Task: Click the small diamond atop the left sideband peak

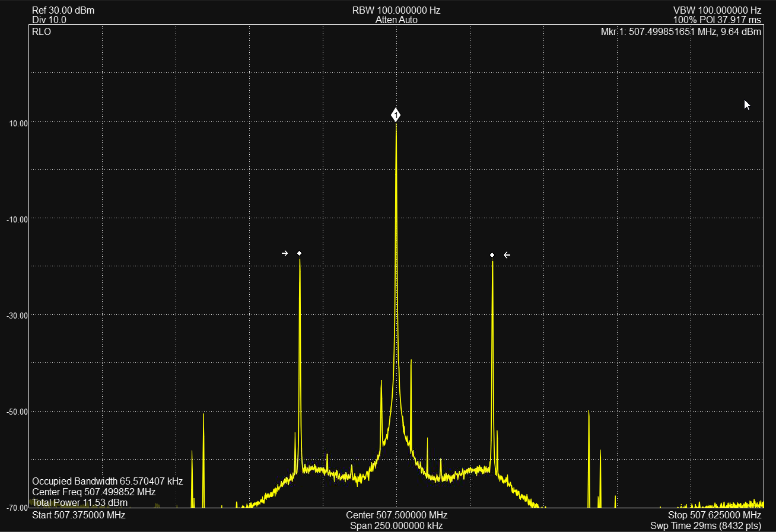Action: point(300,253)
